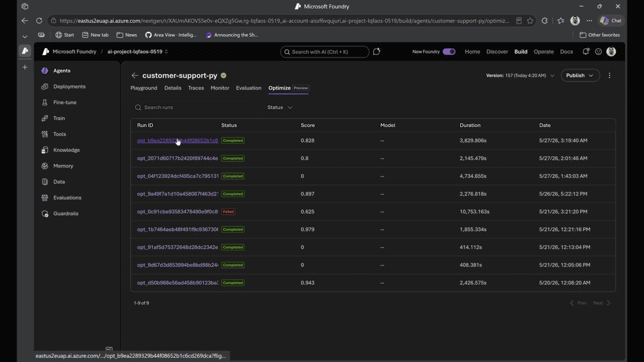
Task: Open the Data sidebar section
Action: (59, 182)
